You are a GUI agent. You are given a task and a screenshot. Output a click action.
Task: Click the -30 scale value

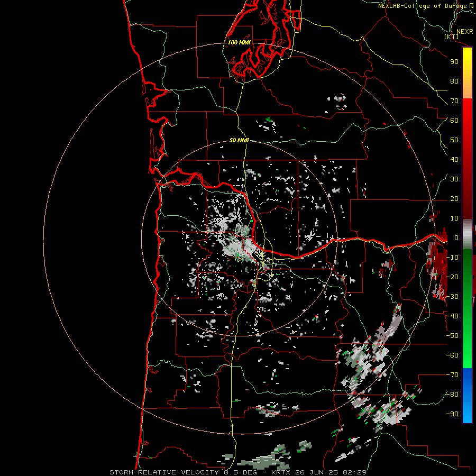click(x=452, y=297)
